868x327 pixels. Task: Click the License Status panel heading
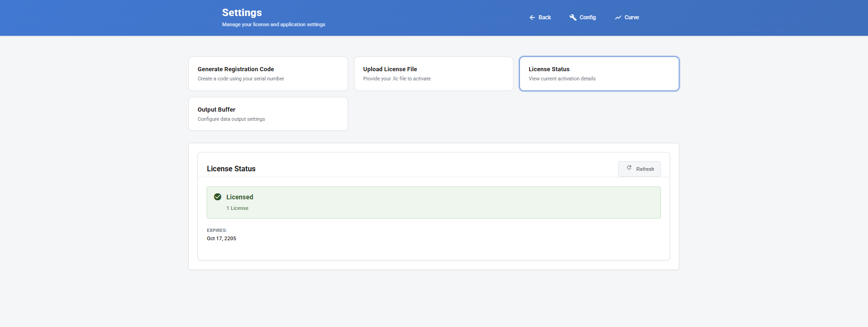pos(231,169)
